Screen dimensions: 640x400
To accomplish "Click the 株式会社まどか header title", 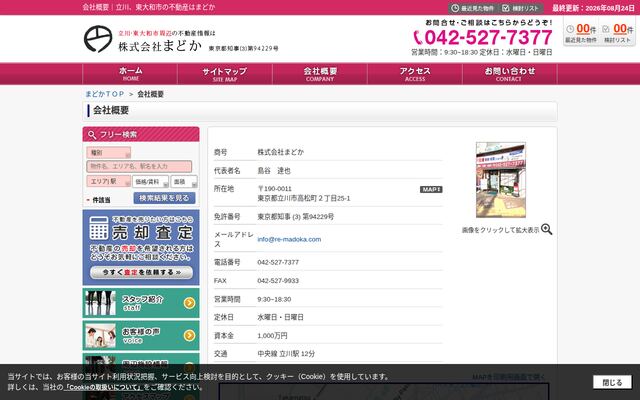I will [160, 46].
